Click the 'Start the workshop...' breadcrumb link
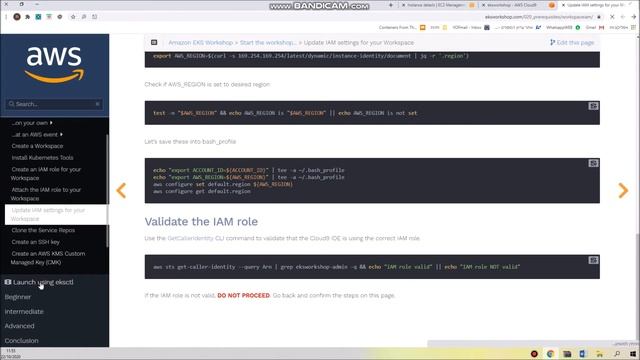This screenshot has height=360, width=640. pos(268,42)
